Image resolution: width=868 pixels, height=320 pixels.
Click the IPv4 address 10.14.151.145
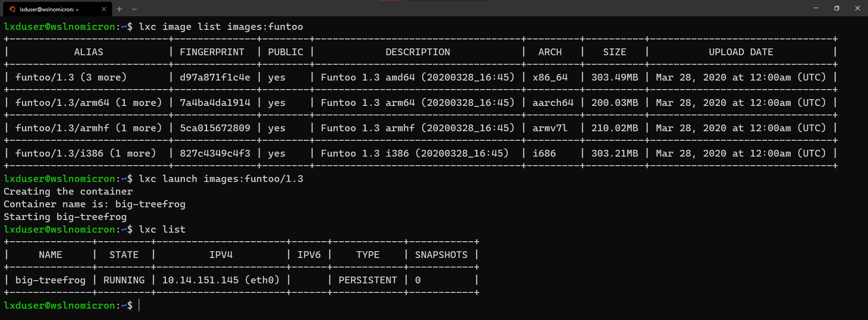[200, 280]
